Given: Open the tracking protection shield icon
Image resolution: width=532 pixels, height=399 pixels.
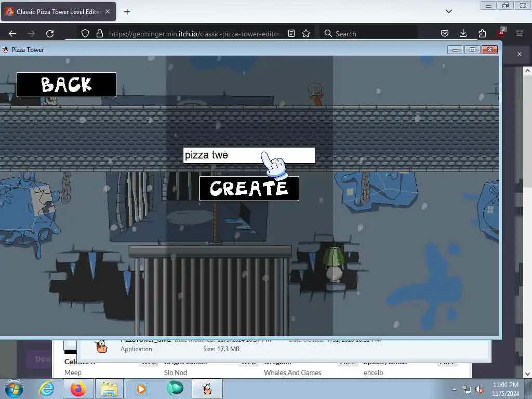Looking at the screenshot, I should (x=85, y=33).
